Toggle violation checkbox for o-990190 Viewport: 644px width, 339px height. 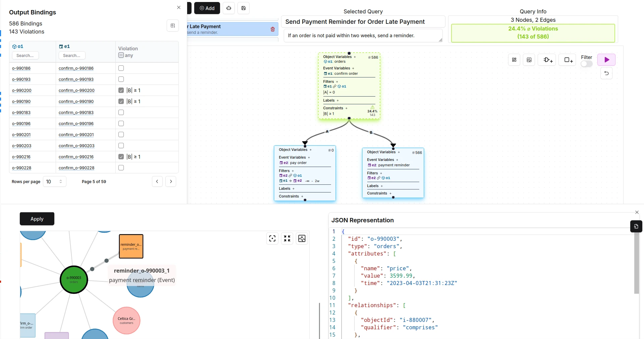click(121, 101)
